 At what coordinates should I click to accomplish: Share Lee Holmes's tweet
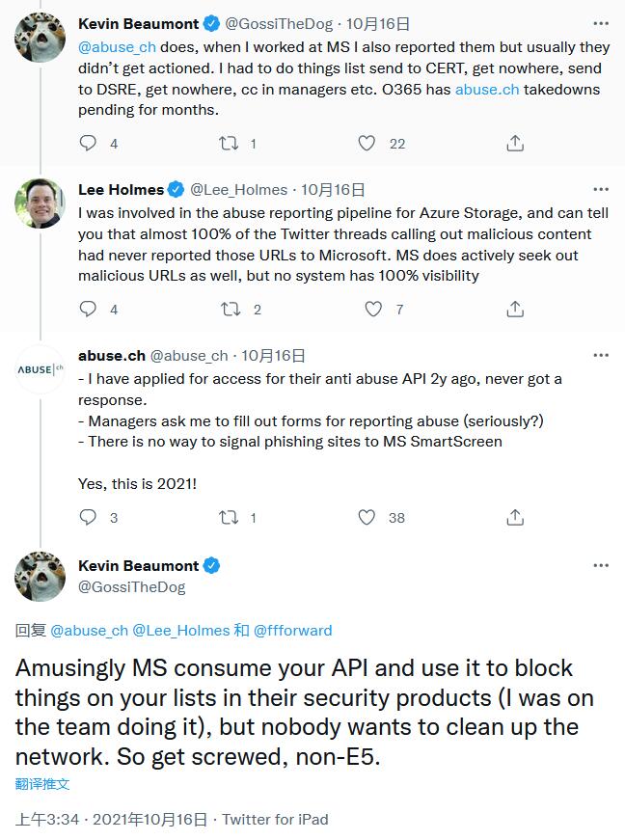[x=515, y=309]
